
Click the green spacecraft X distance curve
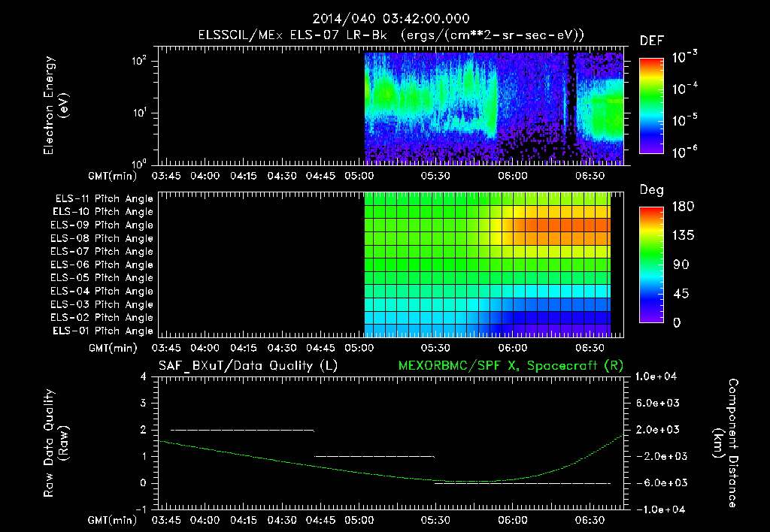point(390,476)
